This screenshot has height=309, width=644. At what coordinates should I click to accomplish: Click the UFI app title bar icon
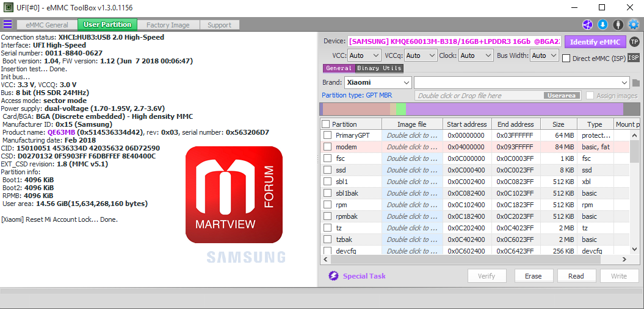8,7
